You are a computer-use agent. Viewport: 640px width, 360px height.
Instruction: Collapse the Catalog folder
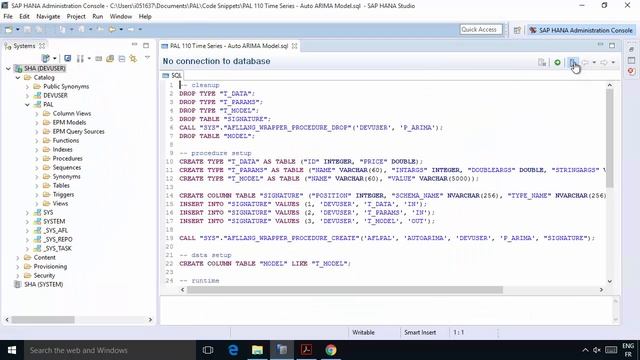pyautogui.click(x=18, y=78)
